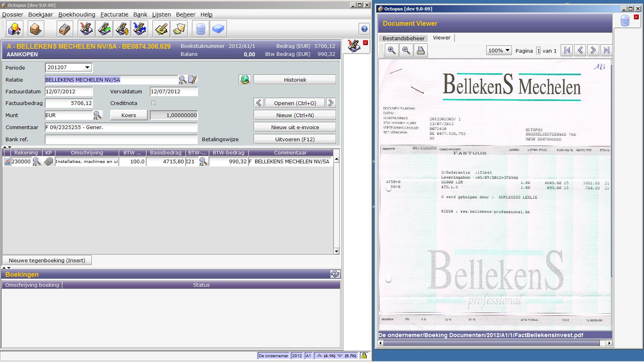644x362 pixels.
Task: Click the Historiek button
Action: tap(295, 80)
